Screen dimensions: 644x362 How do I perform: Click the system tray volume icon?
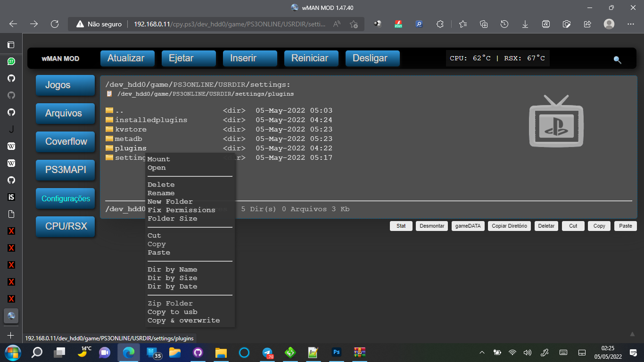528,352
